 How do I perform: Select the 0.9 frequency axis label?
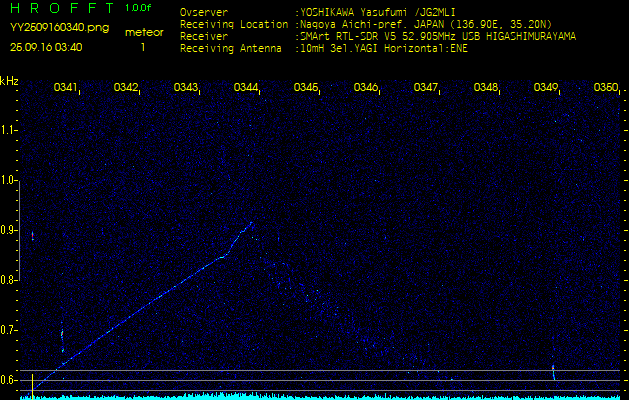[9, 230]
